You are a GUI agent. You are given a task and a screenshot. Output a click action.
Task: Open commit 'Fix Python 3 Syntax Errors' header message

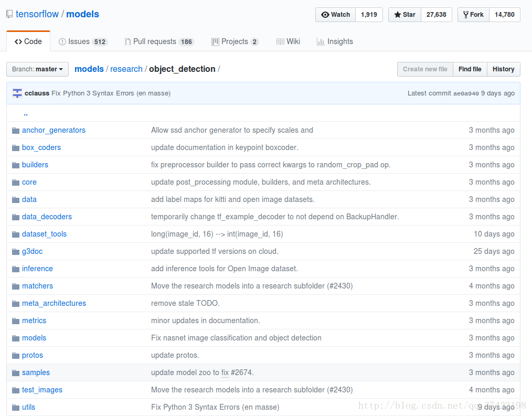coord(111,93)
